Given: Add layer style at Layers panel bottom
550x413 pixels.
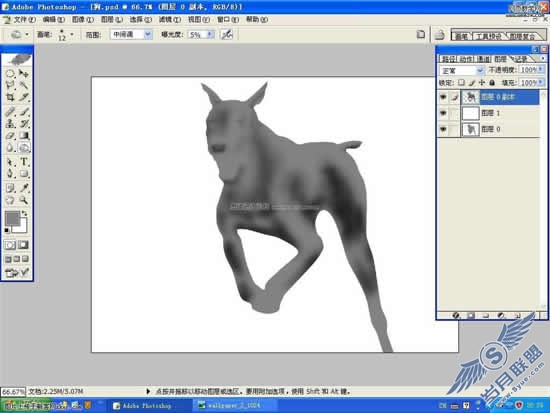Looking at the screenshot, I should tap(456, 315).
